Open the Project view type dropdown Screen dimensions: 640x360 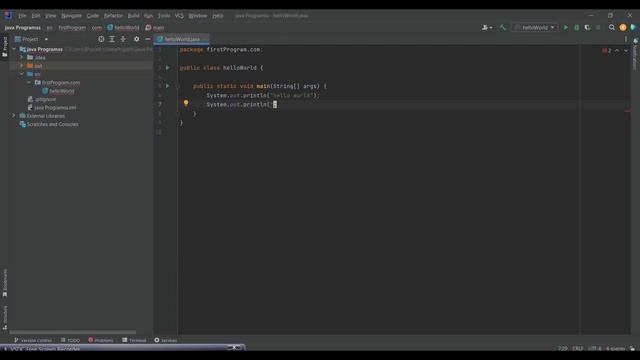point(32,39)
